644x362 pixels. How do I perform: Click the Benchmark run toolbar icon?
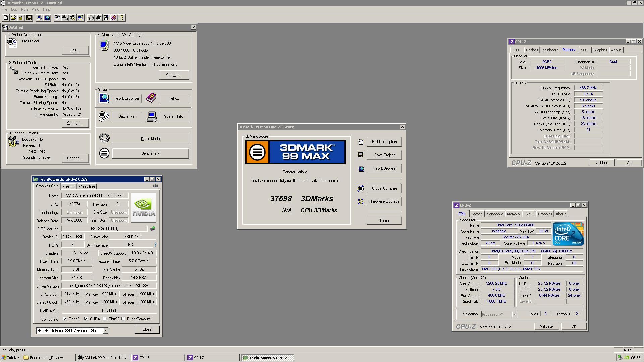pyautogui.click(x=99, y=18)
